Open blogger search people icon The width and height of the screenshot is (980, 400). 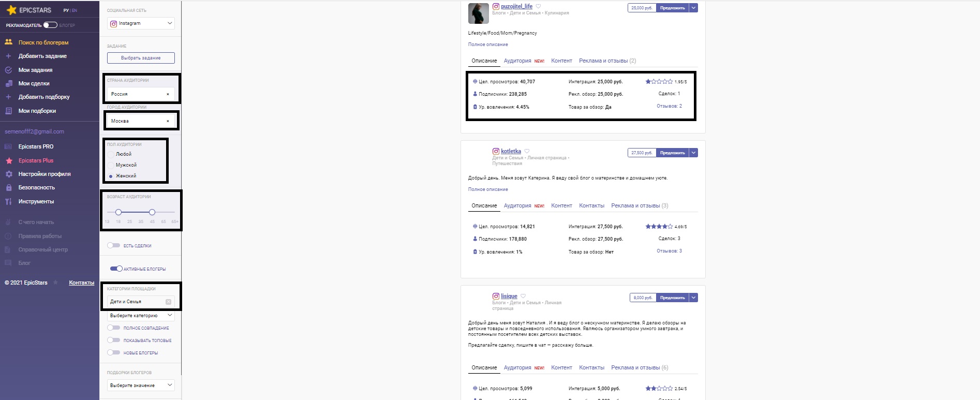8,42
